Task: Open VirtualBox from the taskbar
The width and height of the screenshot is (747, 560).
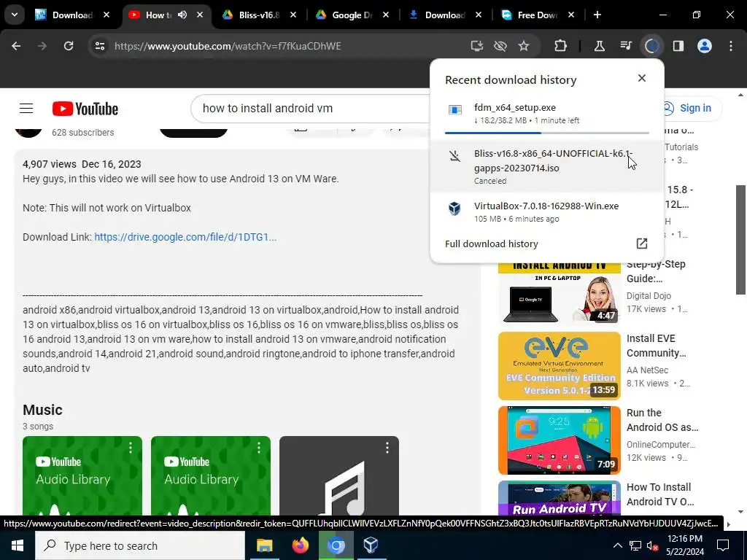Action: (371, 545)
